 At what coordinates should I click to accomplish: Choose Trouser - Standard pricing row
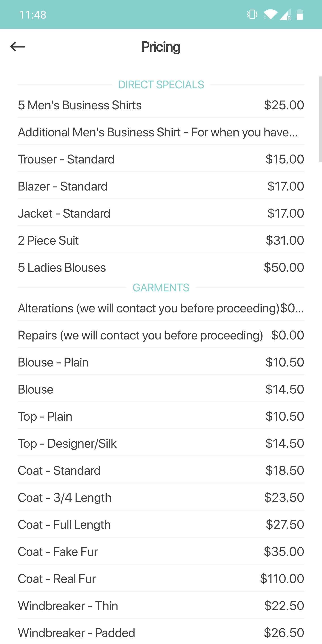(x=161, y=159)
